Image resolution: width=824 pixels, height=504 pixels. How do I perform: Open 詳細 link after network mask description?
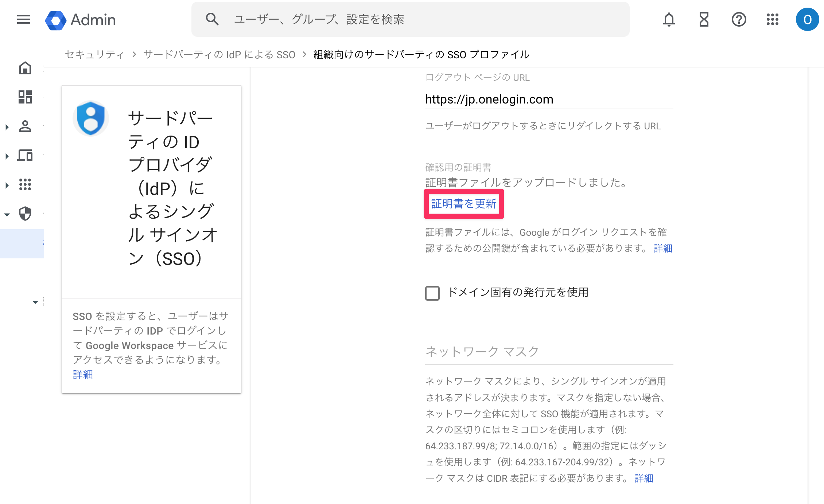[644, 478]
